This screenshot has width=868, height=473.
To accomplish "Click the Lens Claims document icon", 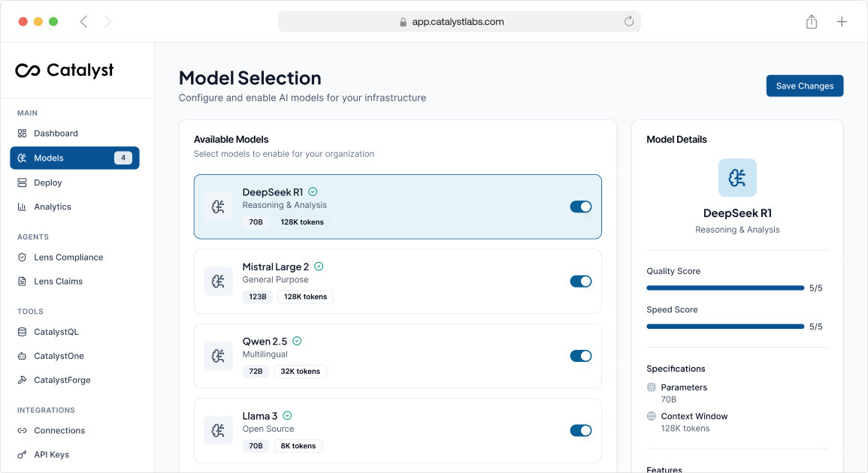I will coord(22,282).
